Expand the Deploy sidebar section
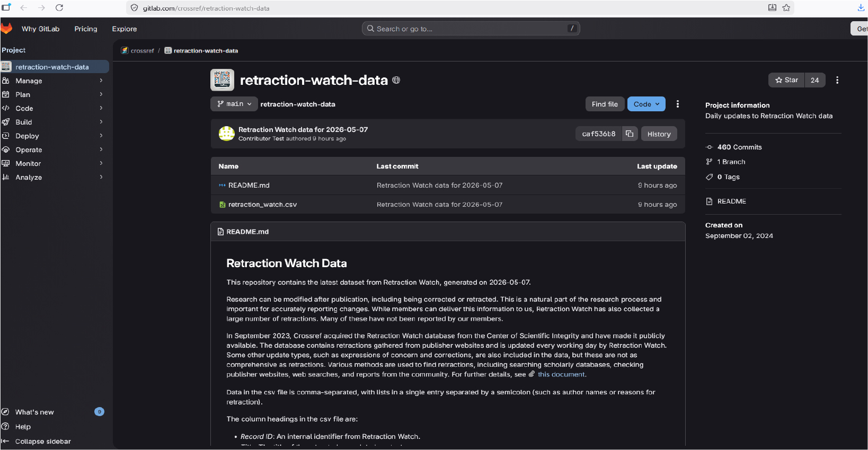This screenshot has width=868, height=450. pos(55,136)
